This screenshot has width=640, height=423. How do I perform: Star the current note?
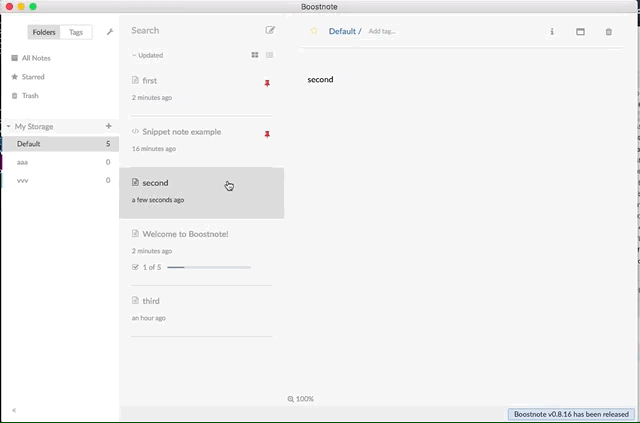coord(314,31)
